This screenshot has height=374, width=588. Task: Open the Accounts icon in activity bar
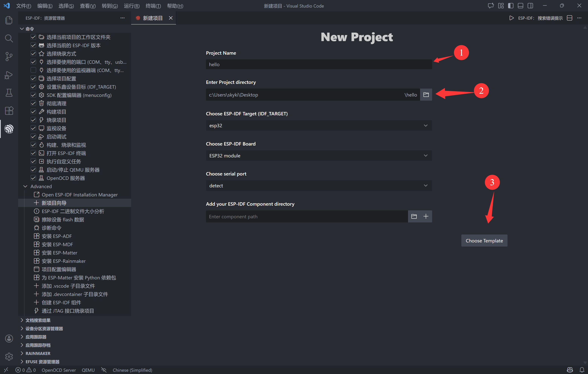tap(9, 338)
